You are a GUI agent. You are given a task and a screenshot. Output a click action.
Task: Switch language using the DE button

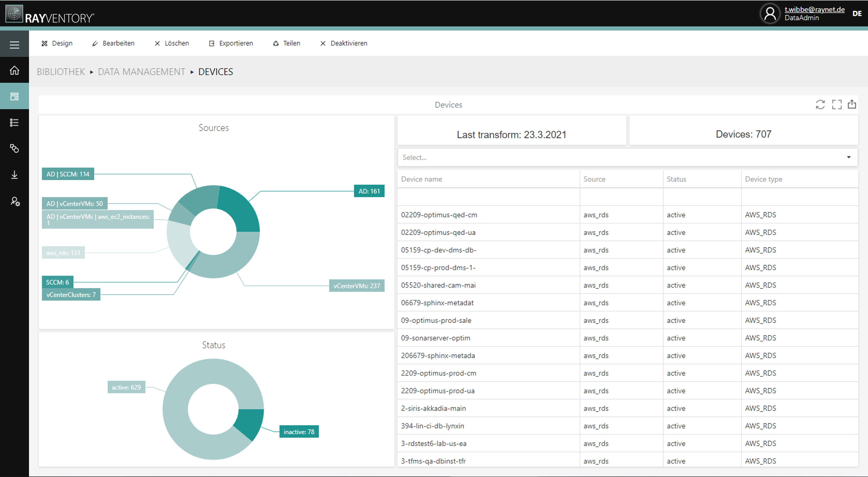click(857, 13)
